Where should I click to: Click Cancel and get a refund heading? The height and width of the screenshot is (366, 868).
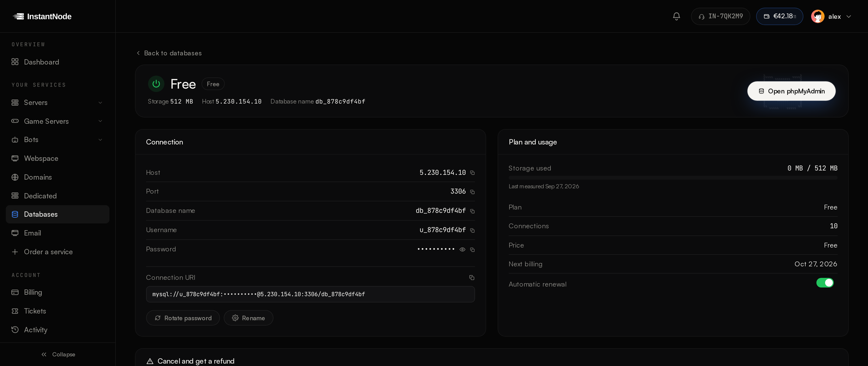(x=196, y=361)
